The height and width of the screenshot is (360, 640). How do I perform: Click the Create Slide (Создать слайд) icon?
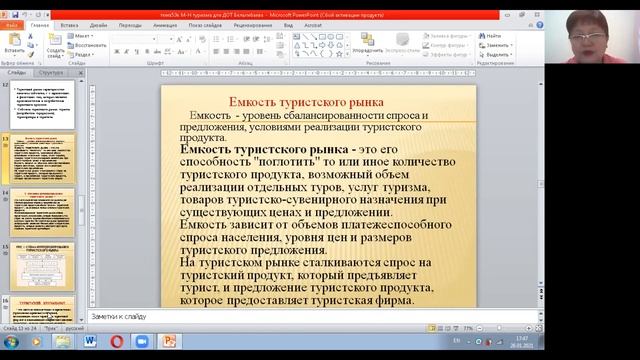pos(55,40)
